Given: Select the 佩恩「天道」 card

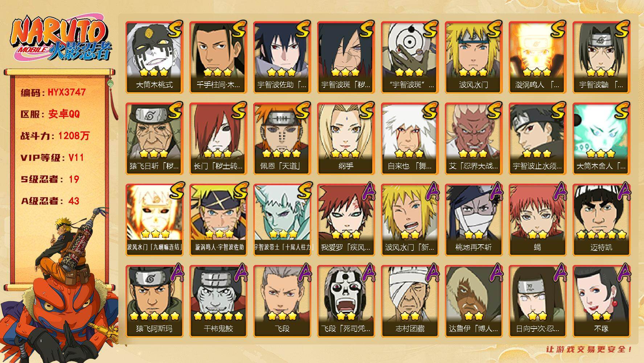Looking at the screenshot, I should (x=282, y=138).
